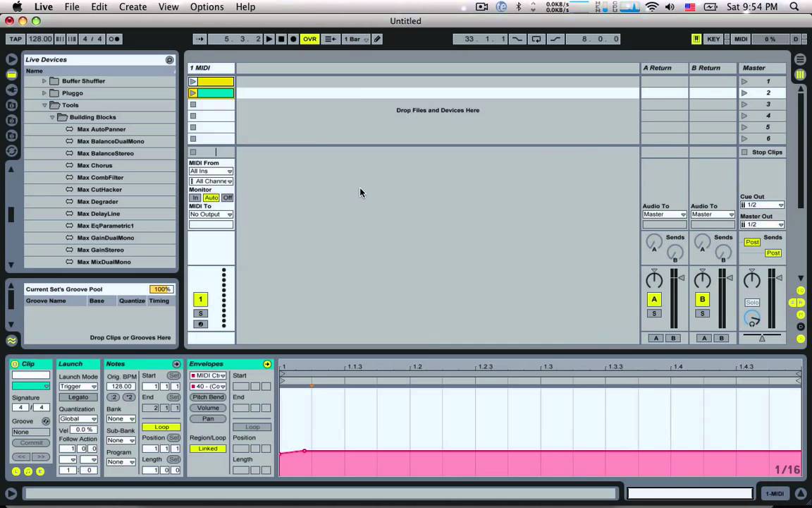812x508 pixels.
Task: Solo MIDI track 1
Action: tap(200, 313)
